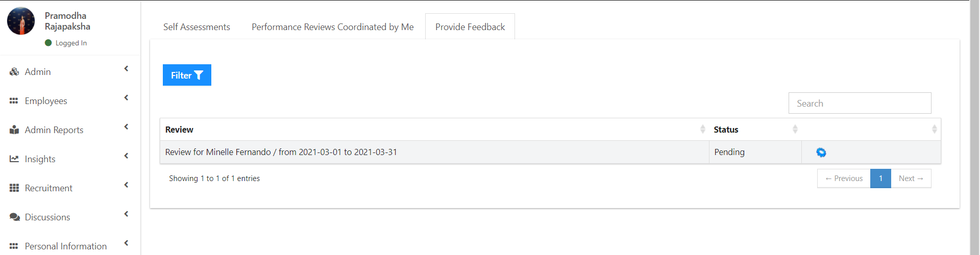980x255 pixels.
Task: Sort table by Review column arrows
Action: click(703, 130)
